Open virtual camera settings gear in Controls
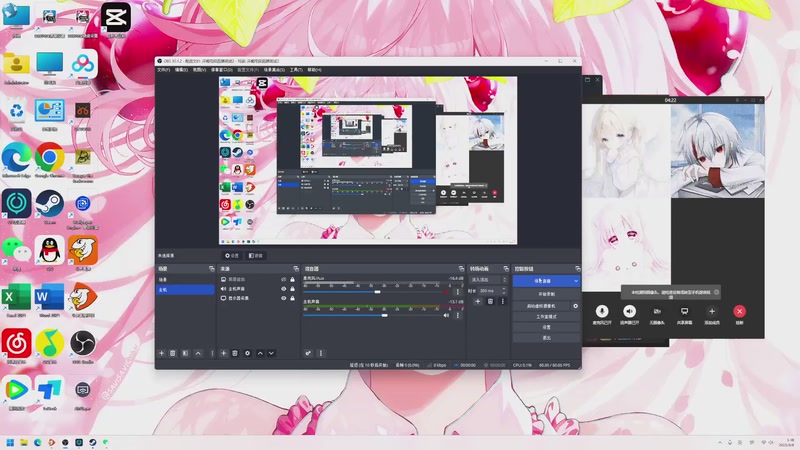 [576, 306]
